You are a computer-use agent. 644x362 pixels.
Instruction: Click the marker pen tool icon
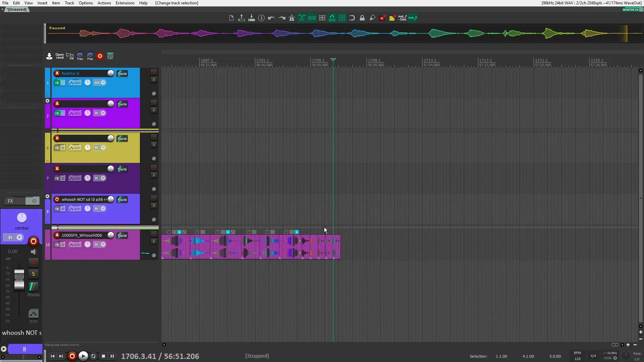[372, 18]
